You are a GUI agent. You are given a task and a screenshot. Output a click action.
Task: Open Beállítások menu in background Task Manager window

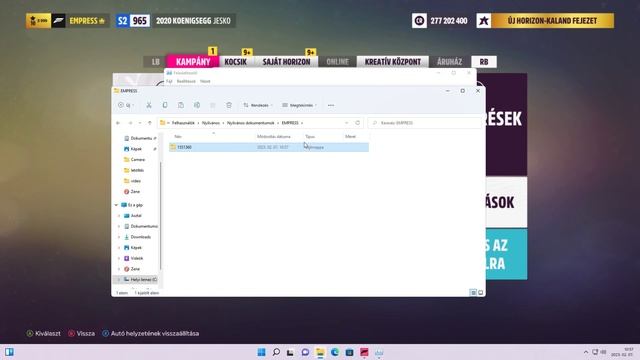[186, 81]
